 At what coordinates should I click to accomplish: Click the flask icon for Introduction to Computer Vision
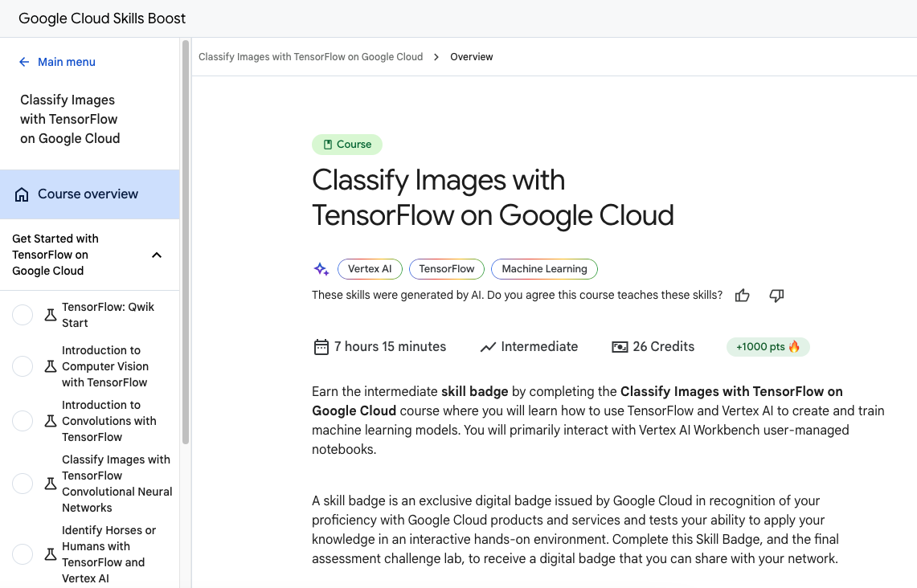[51, 366]
